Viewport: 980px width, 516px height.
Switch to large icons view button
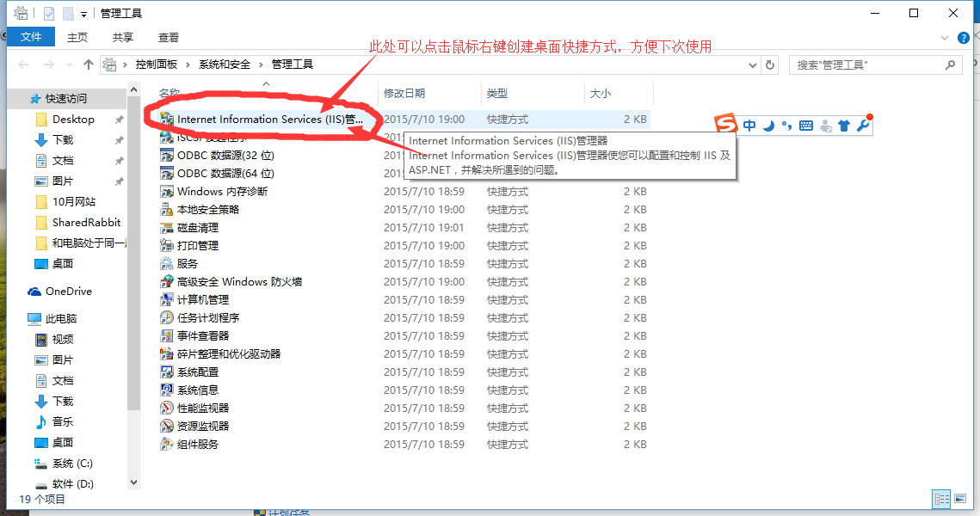960,499
